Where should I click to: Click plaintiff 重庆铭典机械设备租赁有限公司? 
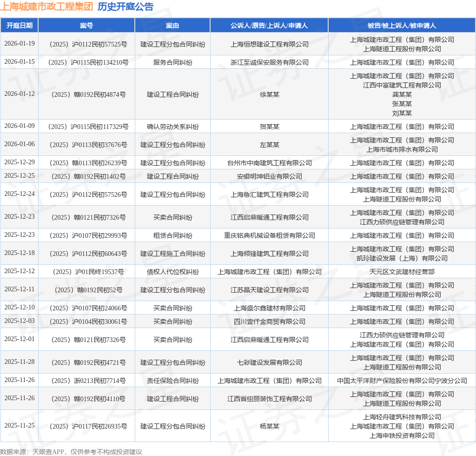(x=269, y=236)
